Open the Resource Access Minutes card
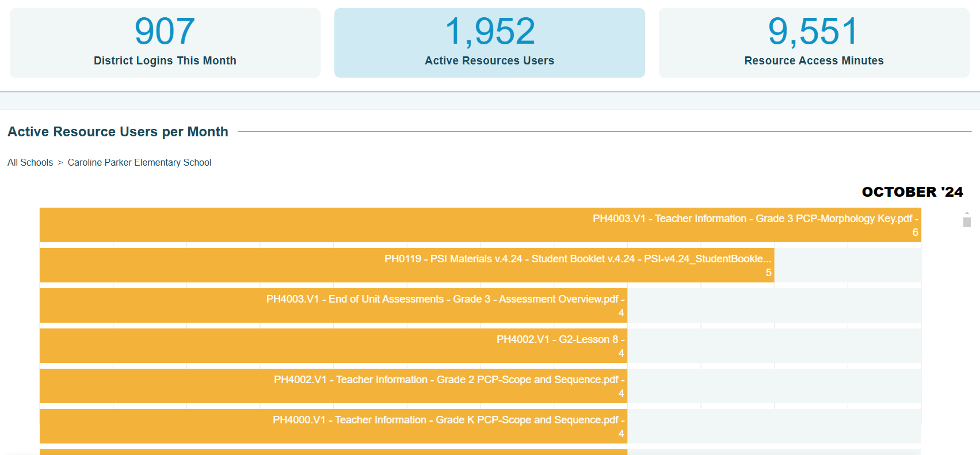 814,43
